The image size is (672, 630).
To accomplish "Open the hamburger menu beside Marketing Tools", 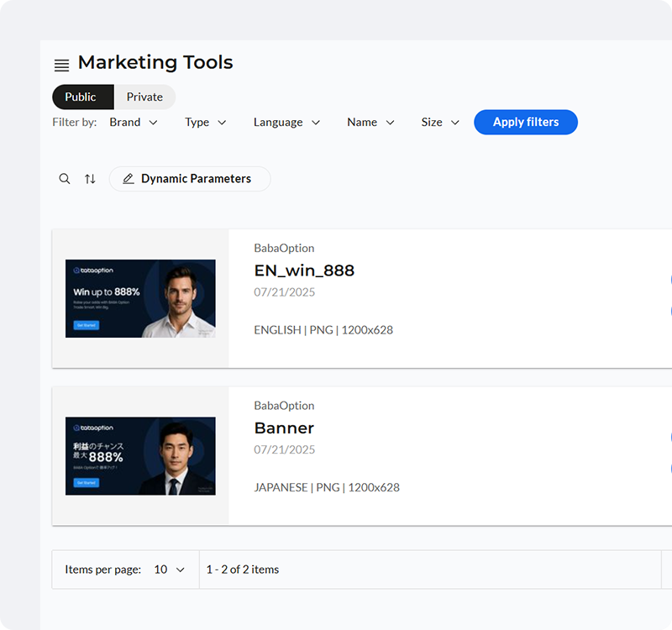I will [x=61, y=66].
